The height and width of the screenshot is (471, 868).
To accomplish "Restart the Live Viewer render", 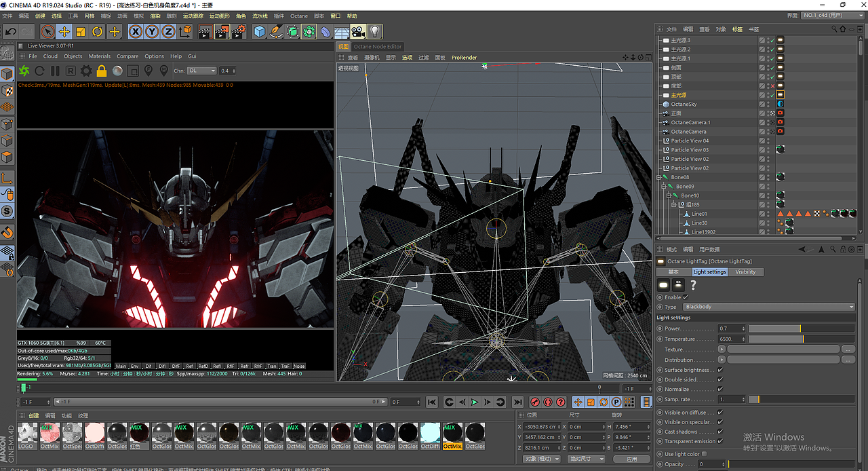I will tap(40, 71).
